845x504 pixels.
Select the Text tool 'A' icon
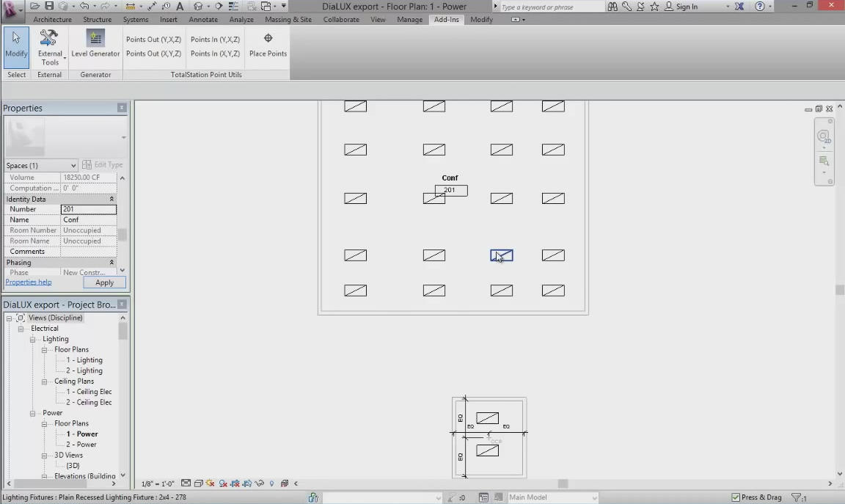click(x=180, y=7)
